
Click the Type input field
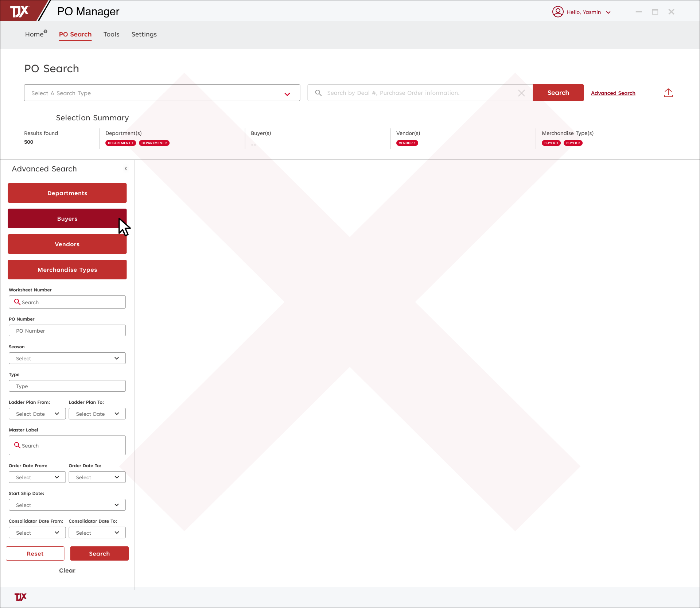tap(67, 386)
